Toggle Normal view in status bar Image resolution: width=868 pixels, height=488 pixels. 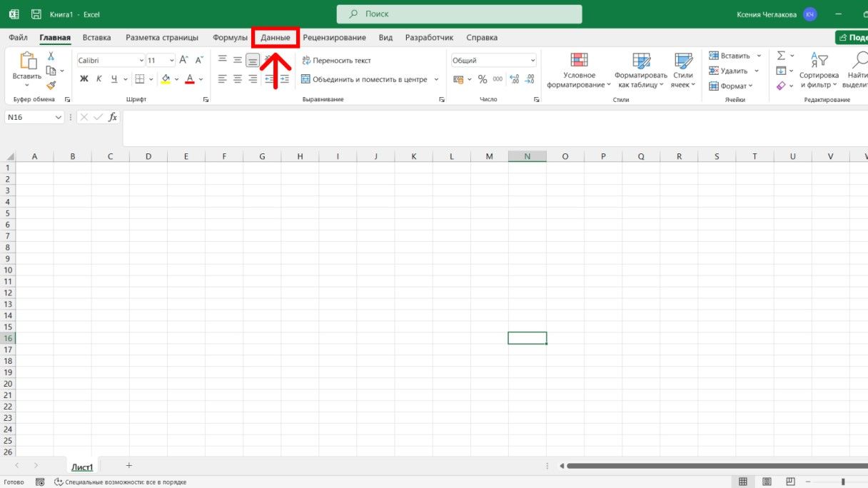[x=743, y=482]
